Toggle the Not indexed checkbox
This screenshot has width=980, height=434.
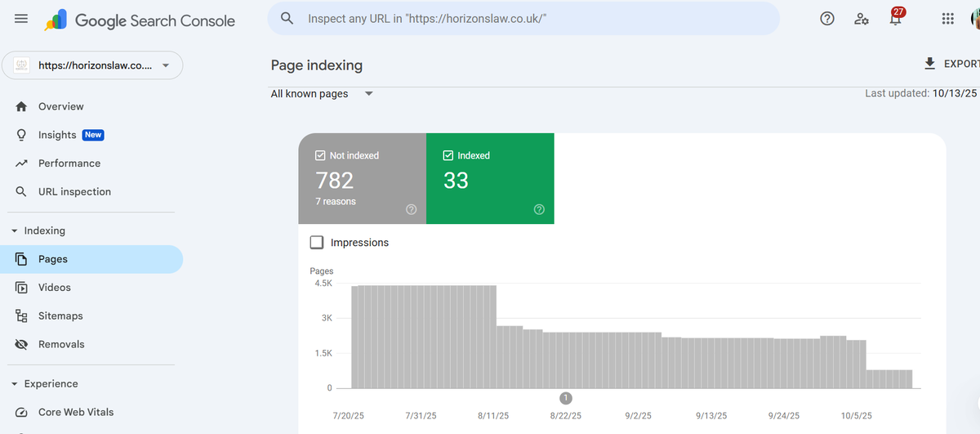(x=320, y=155)
